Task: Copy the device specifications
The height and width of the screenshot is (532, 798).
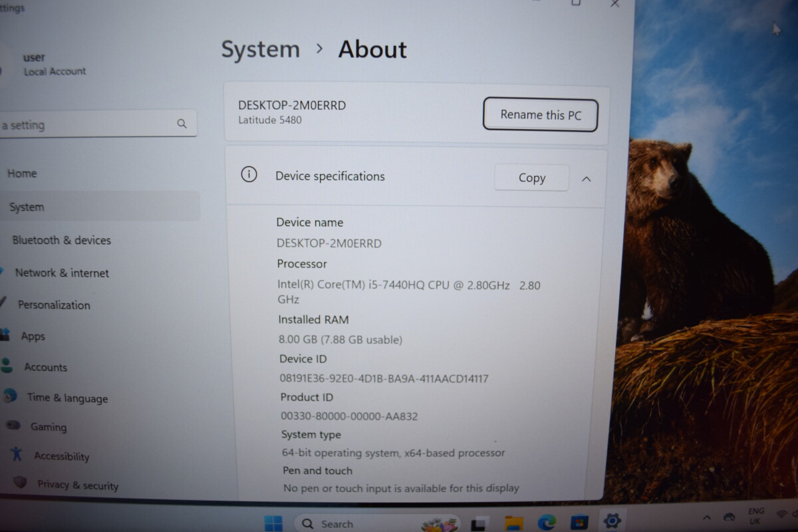Action: (x=531, y=178)
